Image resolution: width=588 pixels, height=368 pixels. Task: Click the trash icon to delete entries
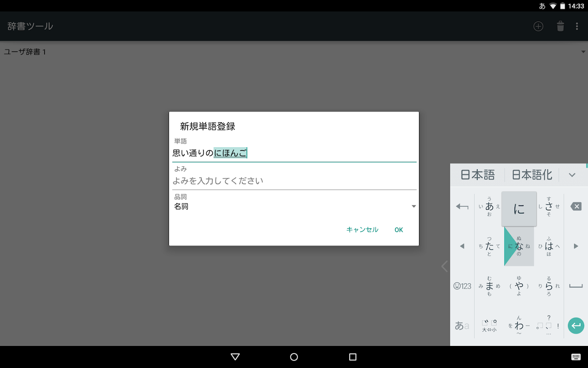(x=560, y=26)
